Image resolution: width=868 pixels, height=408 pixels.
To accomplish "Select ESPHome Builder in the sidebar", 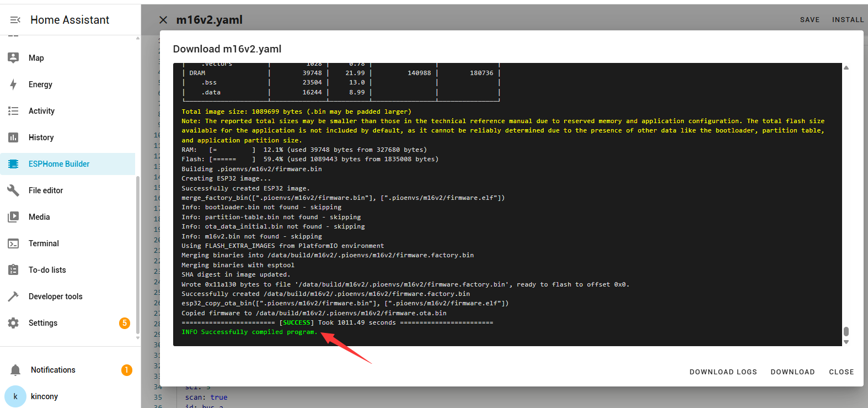I will [x=59, y=164].
